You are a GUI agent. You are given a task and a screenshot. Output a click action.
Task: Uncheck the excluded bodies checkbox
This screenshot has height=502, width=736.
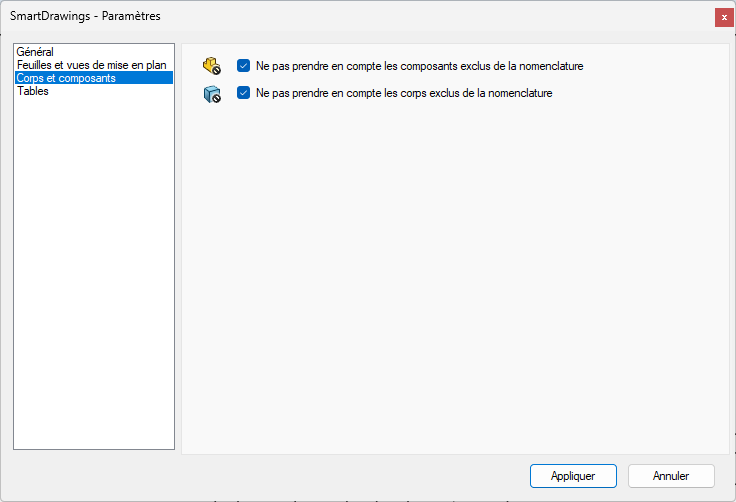coord(243,93)
